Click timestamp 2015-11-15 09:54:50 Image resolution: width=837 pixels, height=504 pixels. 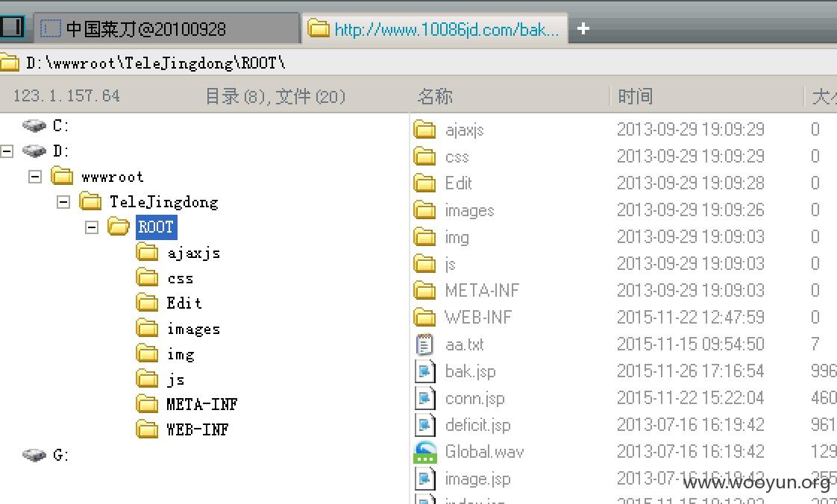pyautogui.click(x=691, y=344)
